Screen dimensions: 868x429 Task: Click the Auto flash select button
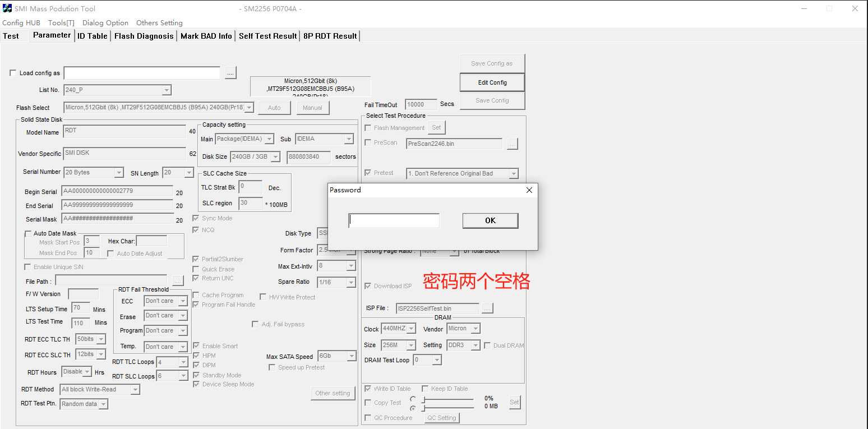click(x=274, y=108)
